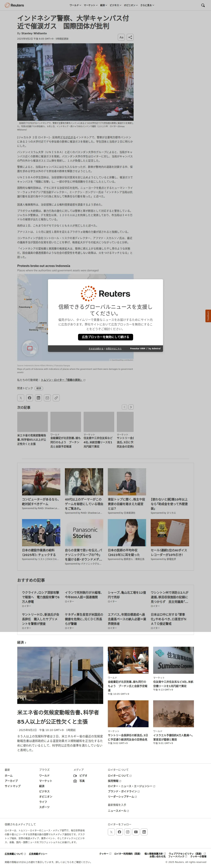Screen dimensions: 211x868
Task: Follow Reuters on Instagram in the footer
Action: 128,832
